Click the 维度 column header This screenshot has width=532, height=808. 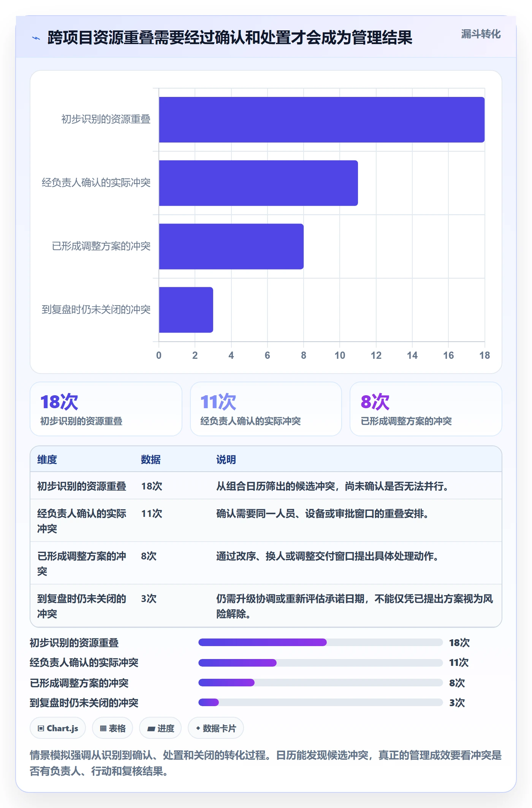[x=47, y=459]
